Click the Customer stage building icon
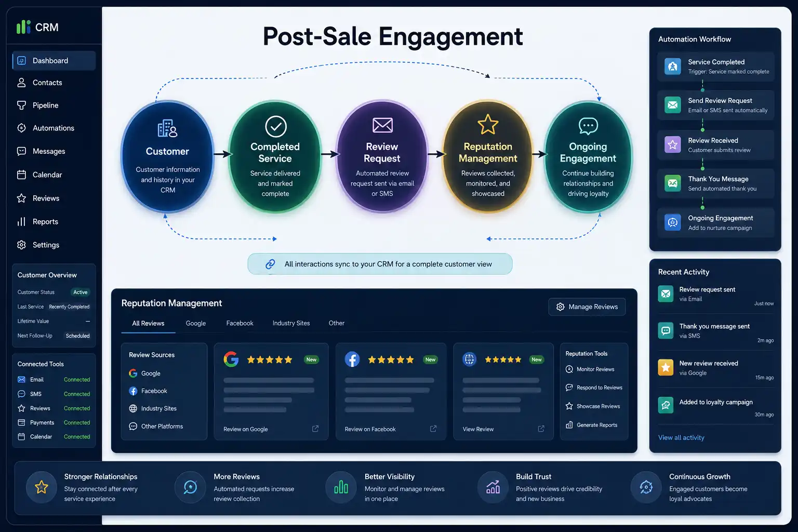Image resolution: width=798 pixels, height=532 pixels. [x=167, y=128]
